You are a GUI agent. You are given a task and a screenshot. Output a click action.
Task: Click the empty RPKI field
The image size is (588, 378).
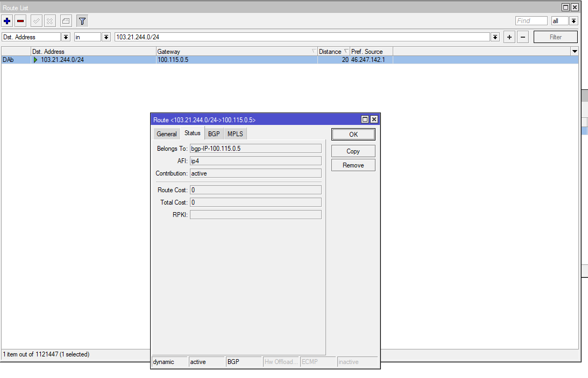click(x=256, y=215)
